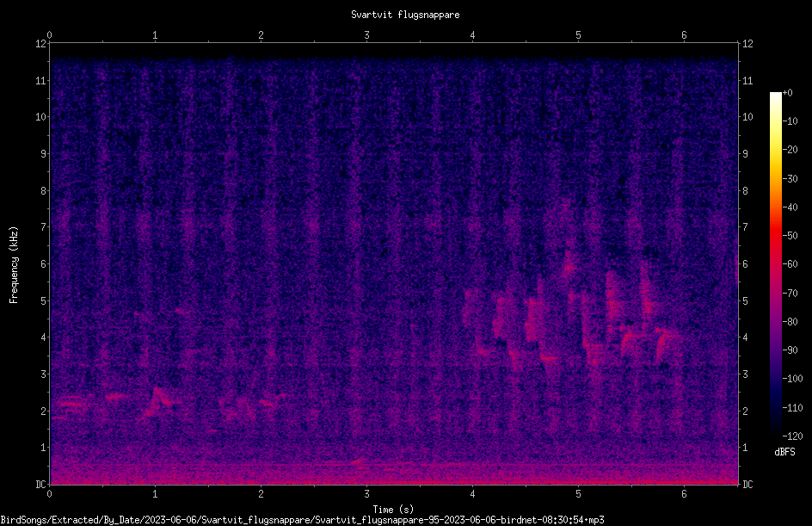Click the upswept note near 1 second
Screen dimensions: 812x526
pos(157,400)
